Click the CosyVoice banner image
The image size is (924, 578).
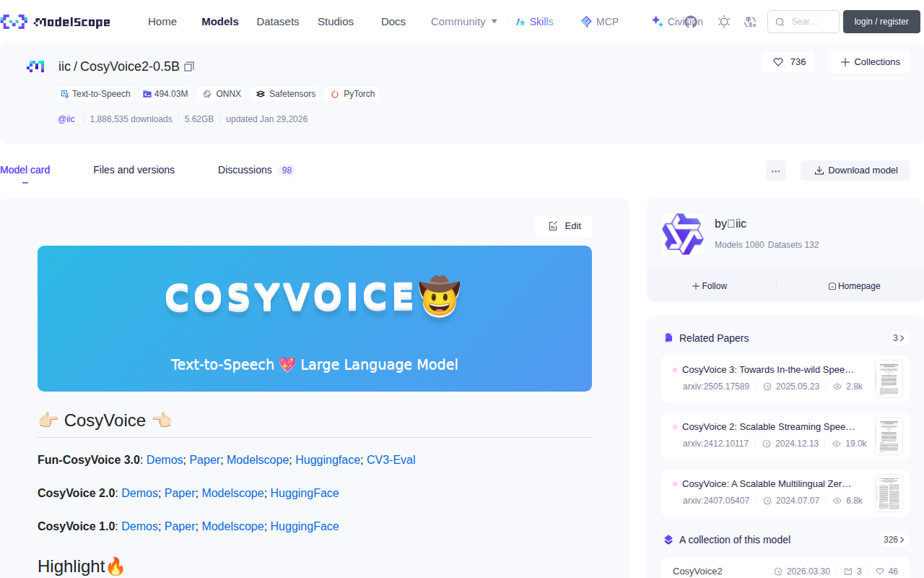[315, 319]
